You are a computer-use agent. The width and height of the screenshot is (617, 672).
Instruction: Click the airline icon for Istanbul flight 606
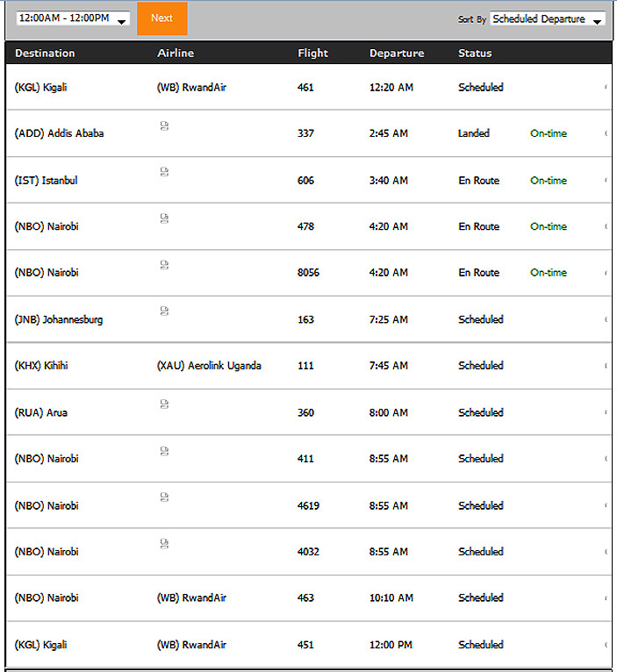[x=164, y=172]
